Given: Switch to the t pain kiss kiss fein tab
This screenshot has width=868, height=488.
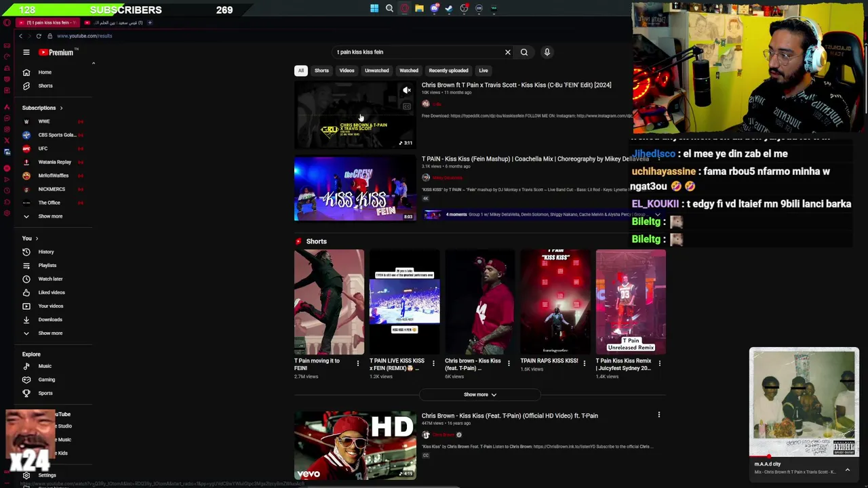Looking at the screenshot, I should 47,22.
